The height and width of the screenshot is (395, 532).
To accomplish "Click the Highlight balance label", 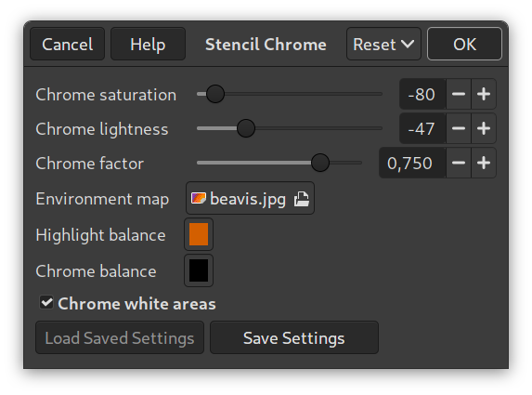I will (x=100, y=235).
